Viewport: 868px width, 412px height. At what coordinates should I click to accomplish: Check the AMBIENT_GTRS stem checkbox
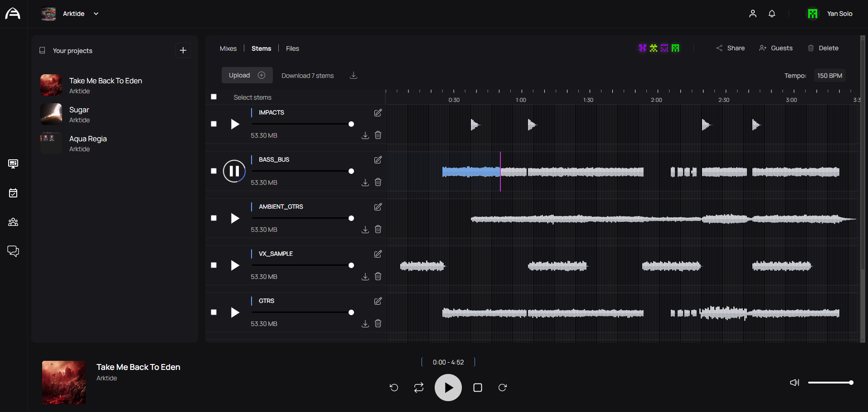point(214,218)
